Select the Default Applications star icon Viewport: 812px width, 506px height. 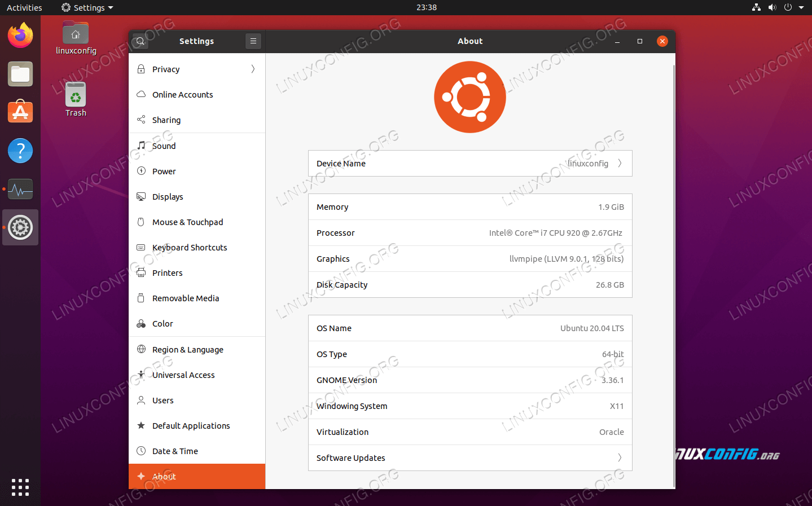[x=141, y=425]
